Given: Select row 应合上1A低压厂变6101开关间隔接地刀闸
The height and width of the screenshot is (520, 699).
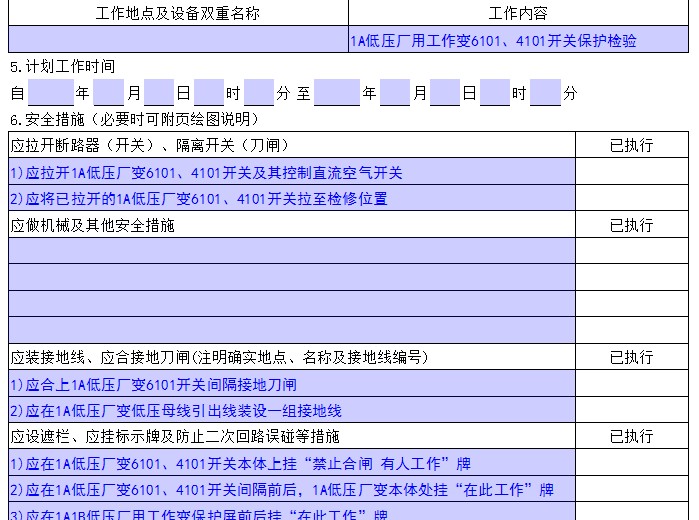Looking at the screenshot, I should (x=291, y=384).
